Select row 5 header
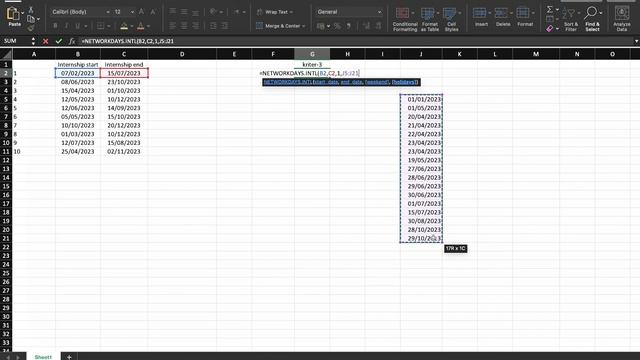The height and width of the screenshot is (360, 640). 6,99
